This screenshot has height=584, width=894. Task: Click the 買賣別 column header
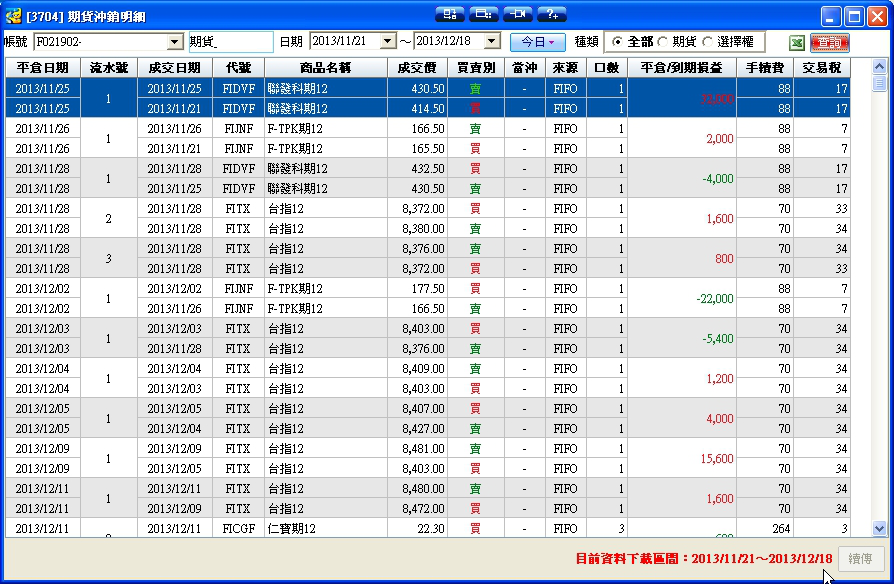pyautogui.click(x=476, y=68)
